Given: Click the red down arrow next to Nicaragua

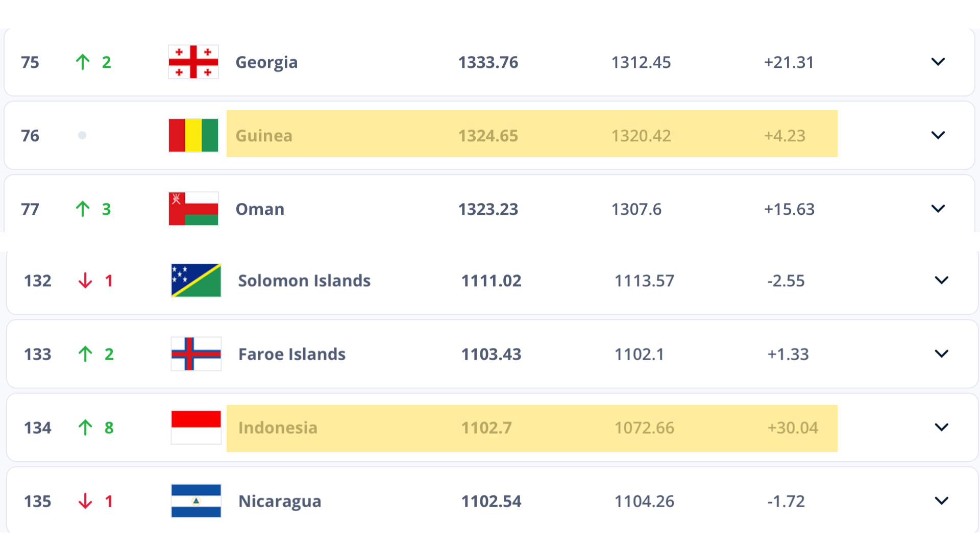Looking at the screenshot, I should (x=85, y=501).
